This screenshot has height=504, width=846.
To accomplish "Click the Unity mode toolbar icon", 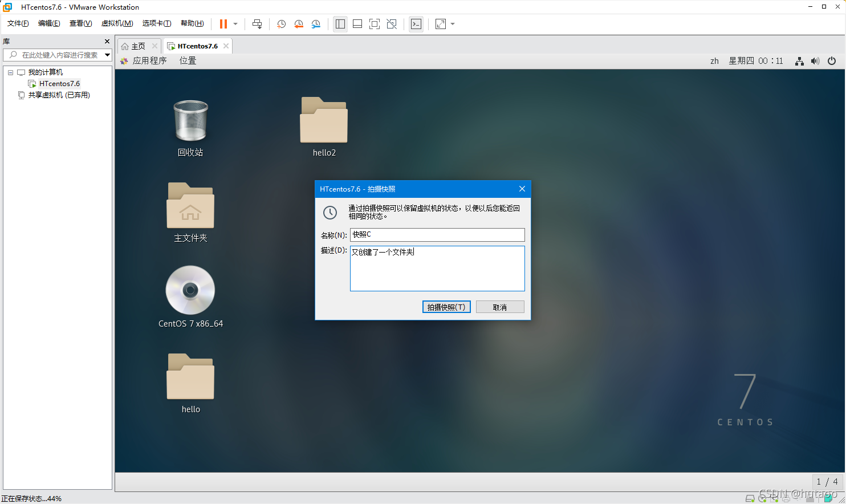I will click(392, 24).
